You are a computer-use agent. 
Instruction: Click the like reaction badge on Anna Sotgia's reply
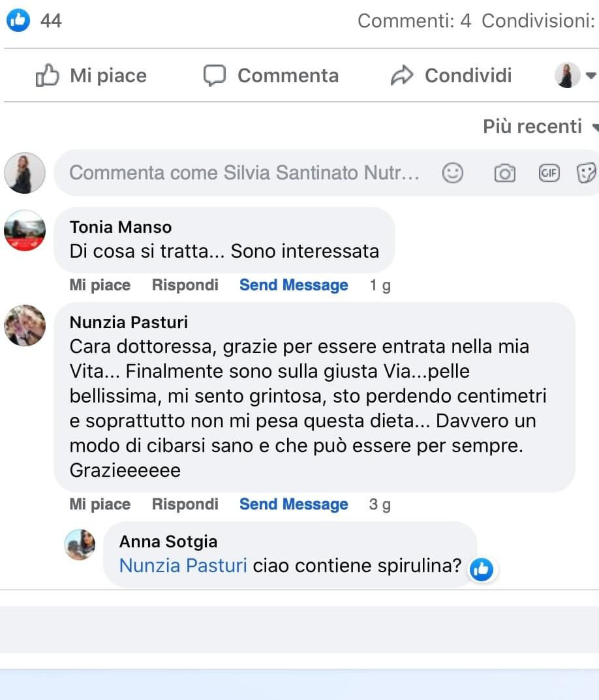click(x=482, y=570)
